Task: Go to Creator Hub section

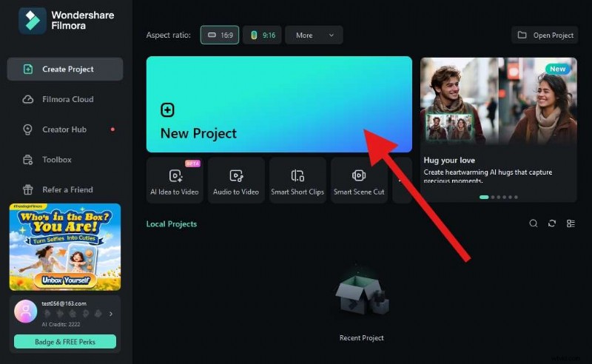Action: [65, 129]
